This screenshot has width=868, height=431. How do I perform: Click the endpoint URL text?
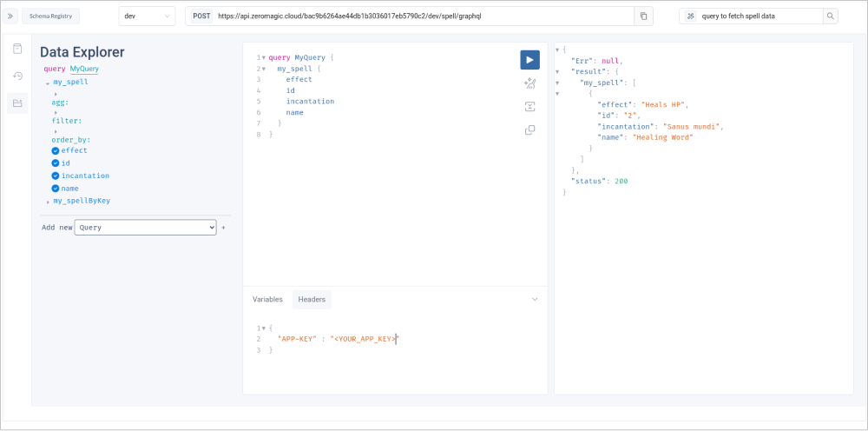pos(350,16)
